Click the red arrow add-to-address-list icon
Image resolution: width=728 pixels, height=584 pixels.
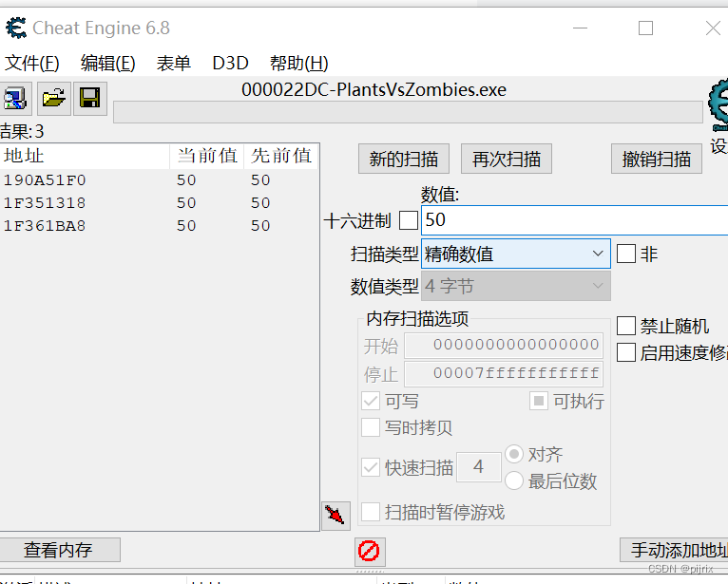point(335,516)
